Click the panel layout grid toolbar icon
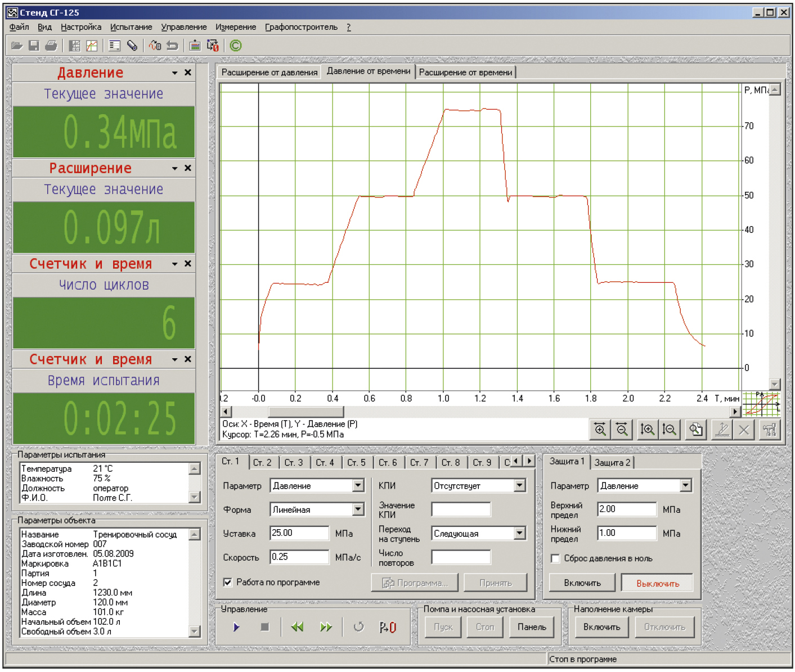This screenshot has width=795, height=672. click(x=74, y=46)
